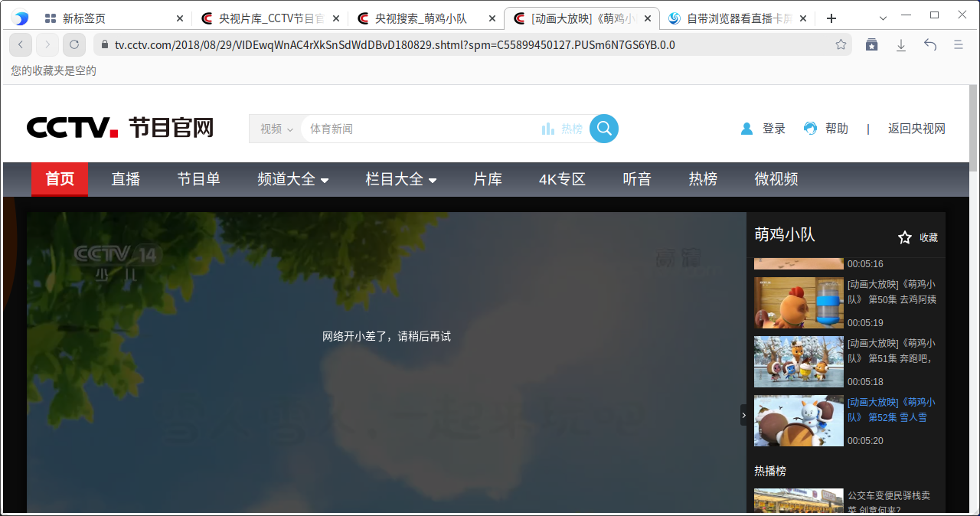This screenshot has height=516, width=980.
Task: Open the 视频 search type dropdown
Action: click(x=276, y=129)
